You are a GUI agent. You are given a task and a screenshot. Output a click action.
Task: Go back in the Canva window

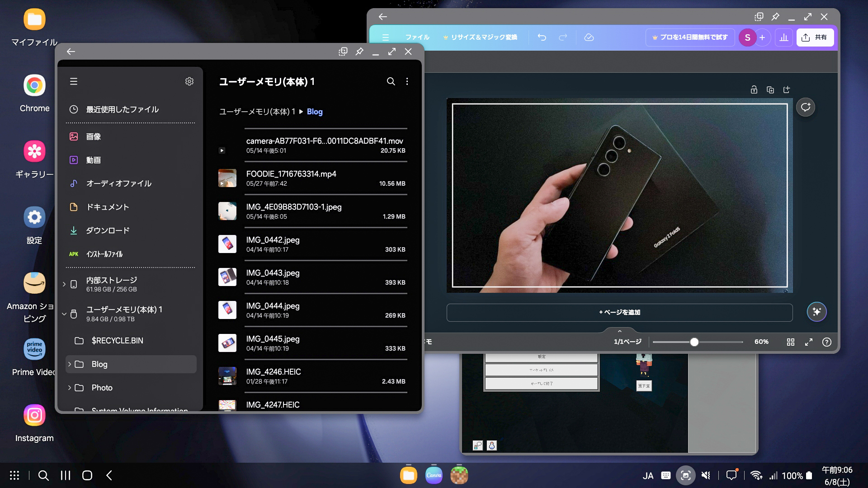coord(383,17)
